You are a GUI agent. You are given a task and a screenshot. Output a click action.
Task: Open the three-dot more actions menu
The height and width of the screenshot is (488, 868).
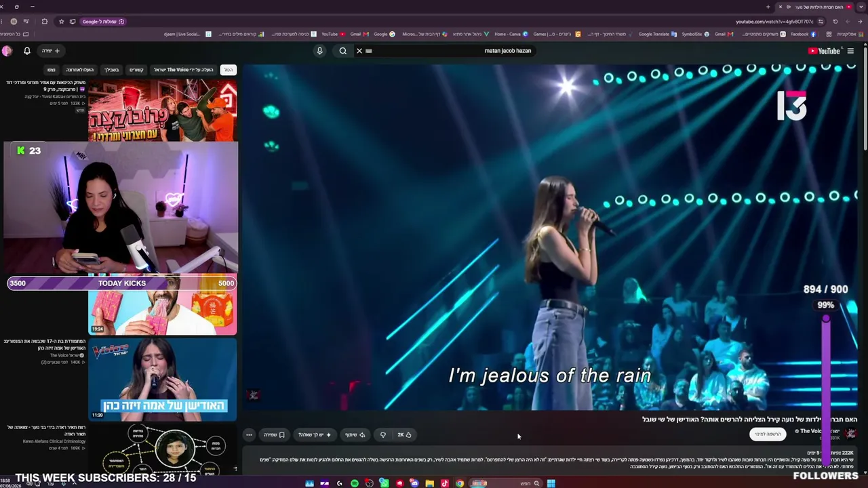click(249, 435)
